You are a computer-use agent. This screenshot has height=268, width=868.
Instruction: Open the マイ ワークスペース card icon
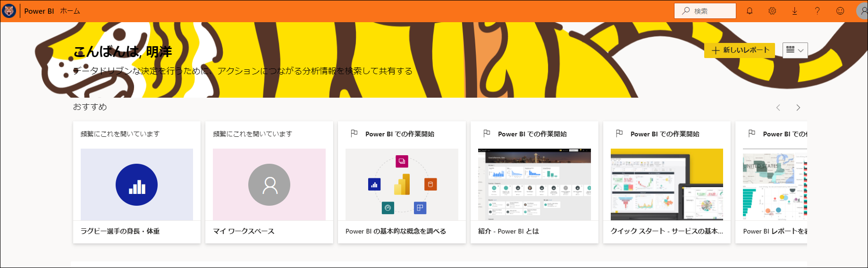(269, 184)
